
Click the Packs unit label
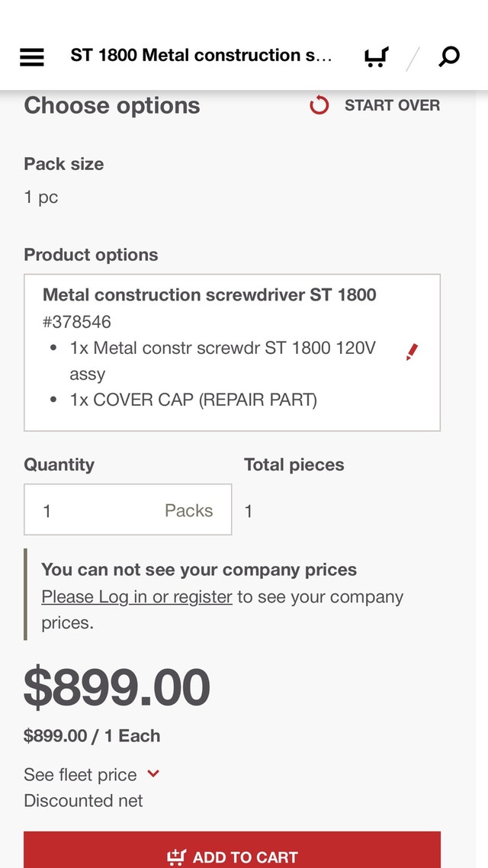pos(188,510)
